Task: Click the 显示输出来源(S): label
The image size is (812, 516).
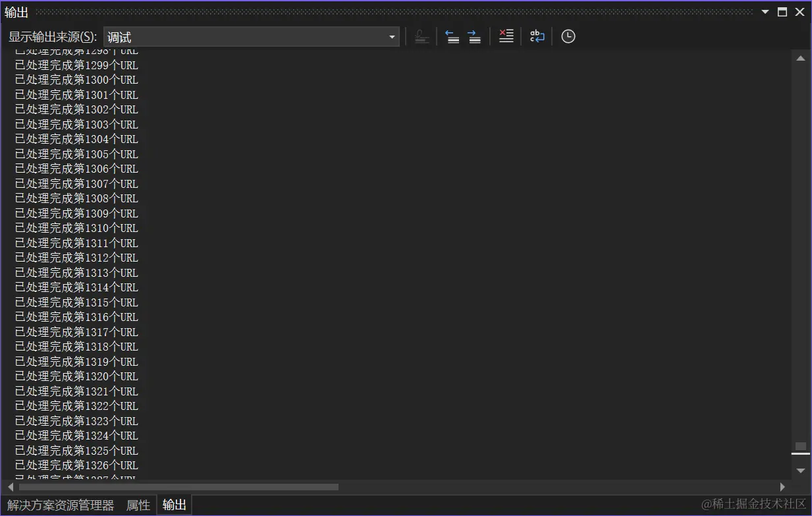Action: point(53,37)
